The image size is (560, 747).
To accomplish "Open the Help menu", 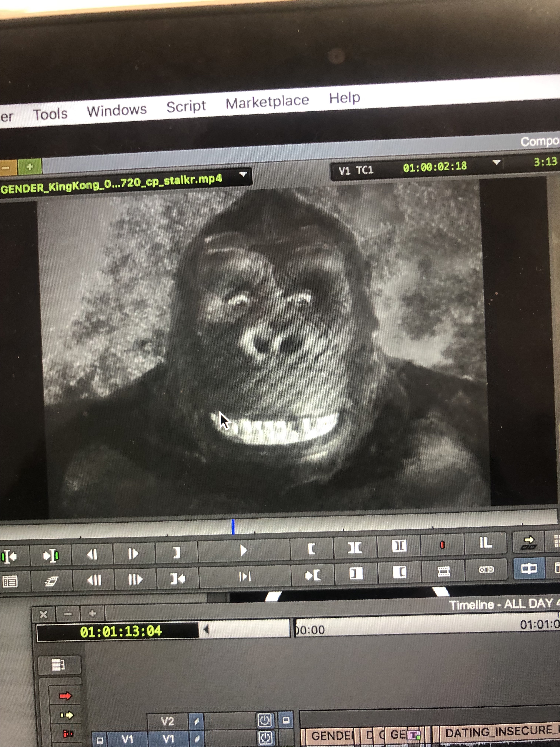I will [x=345, y=98].
